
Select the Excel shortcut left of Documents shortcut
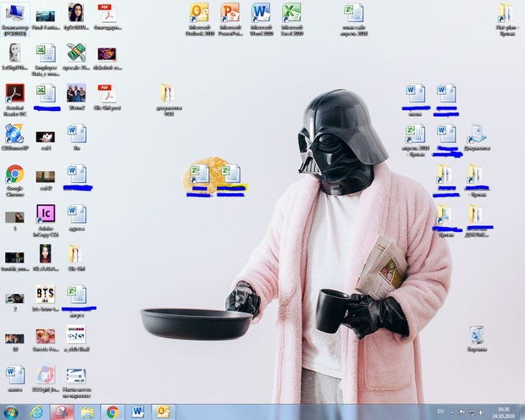point(415,140)
